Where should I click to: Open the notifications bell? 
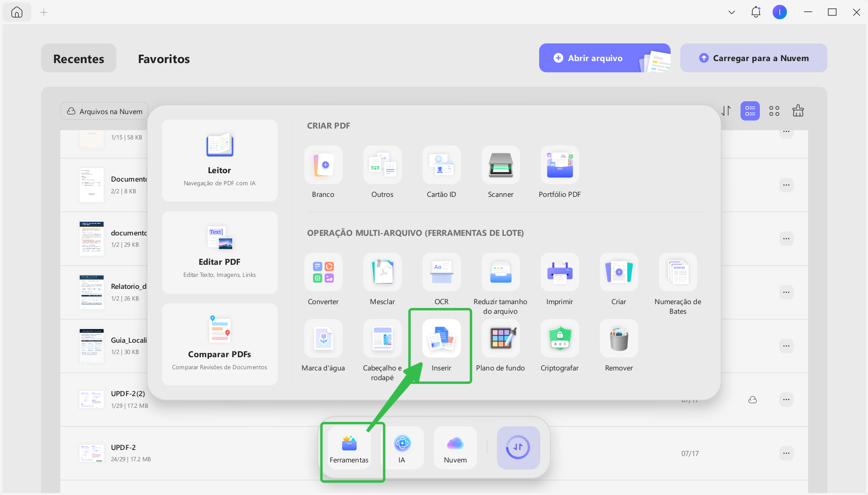[756, 12]
